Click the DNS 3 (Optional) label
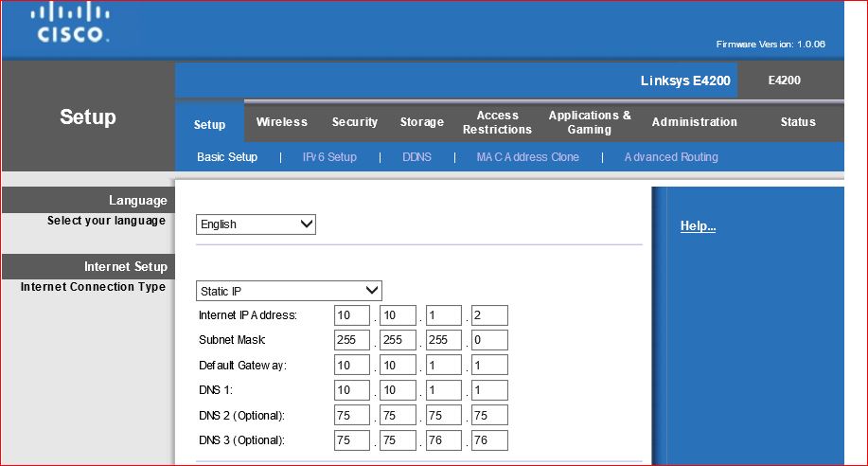This screenshot has width=868, height=466. tap(241, 440)
